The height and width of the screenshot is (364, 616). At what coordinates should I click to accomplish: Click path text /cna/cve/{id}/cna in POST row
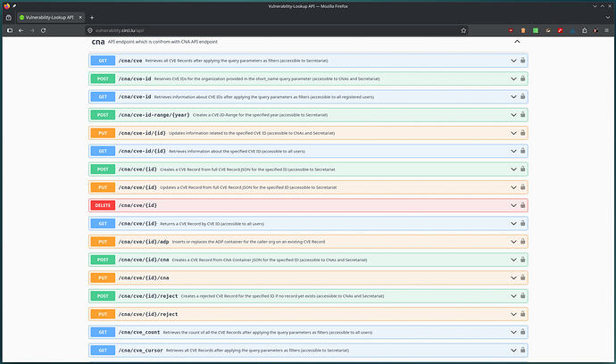click(x=144, y=260)
